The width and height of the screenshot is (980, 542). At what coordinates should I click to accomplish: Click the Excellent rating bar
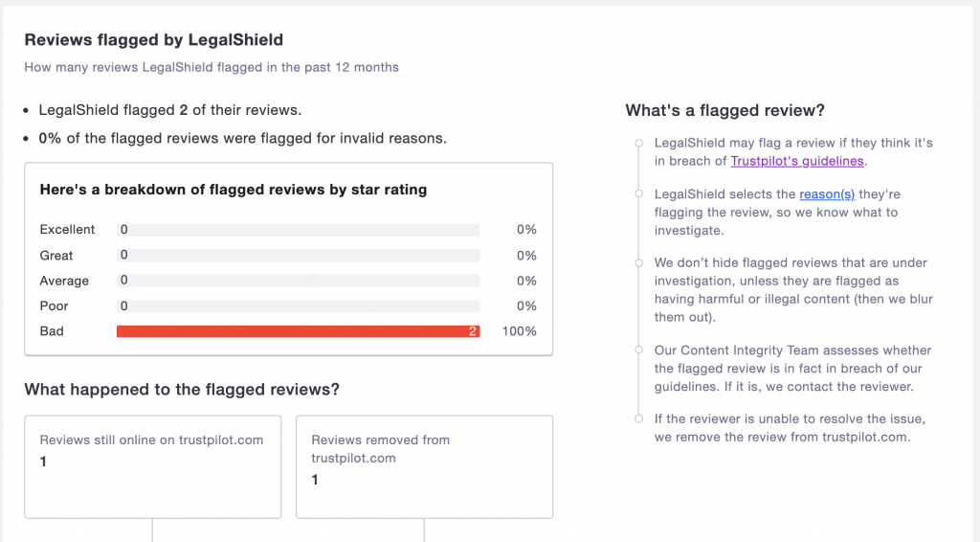[x=299, y=230]
